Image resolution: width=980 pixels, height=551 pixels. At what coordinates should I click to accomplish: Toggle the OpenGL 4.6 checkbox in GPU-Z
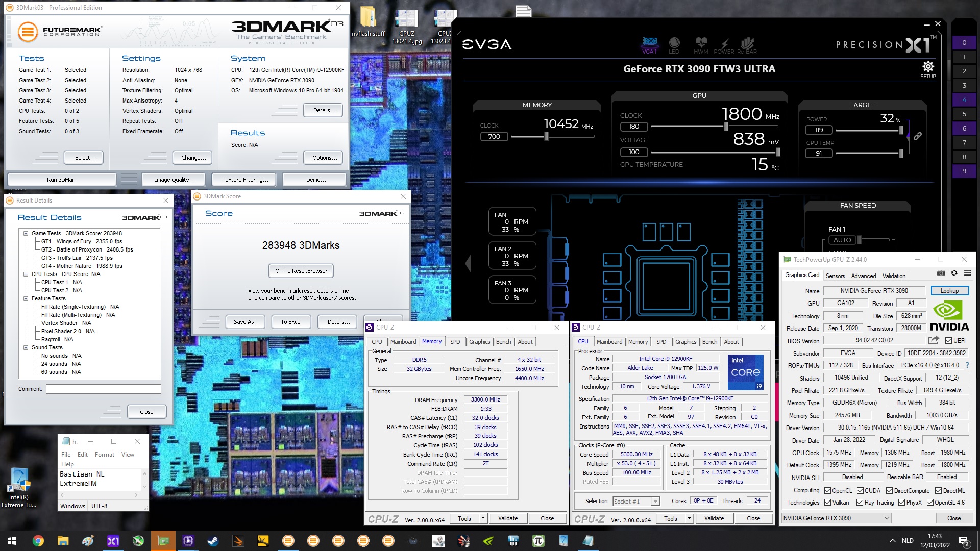tap(929, 503)
